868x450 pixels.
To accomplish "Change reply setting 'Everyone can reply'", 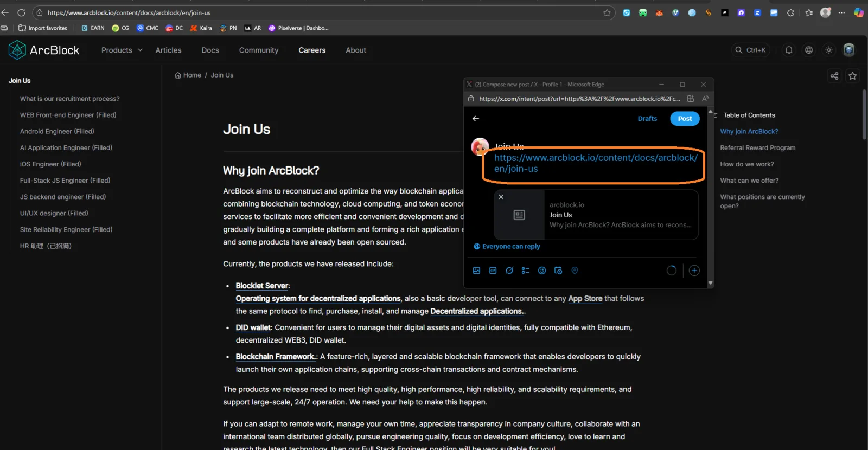I will [x=507, y=247].
